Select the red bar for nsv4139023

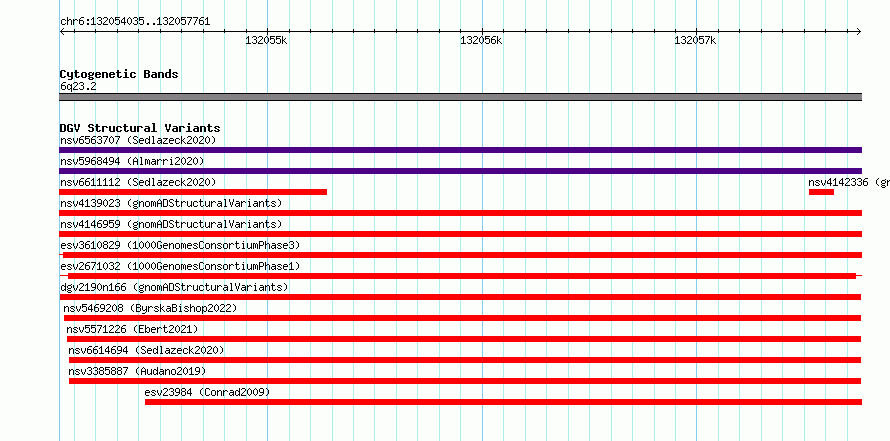[x=460, y=213]
